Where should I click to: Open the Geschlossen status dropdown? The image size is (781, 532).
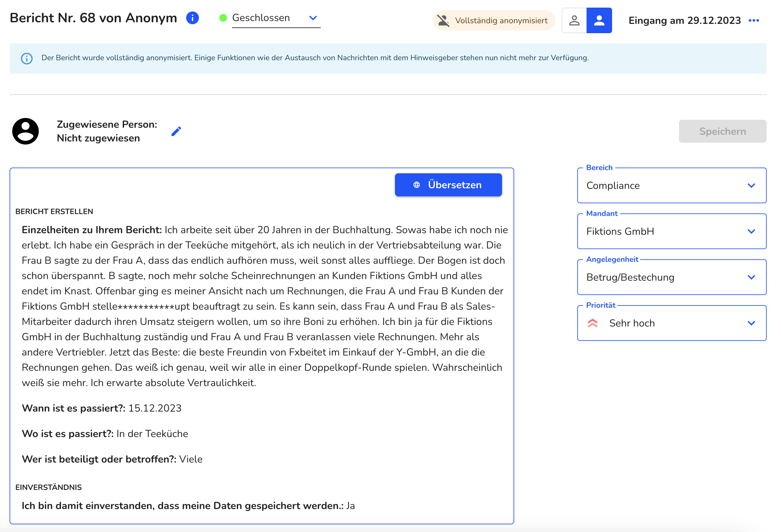(276, 18)
